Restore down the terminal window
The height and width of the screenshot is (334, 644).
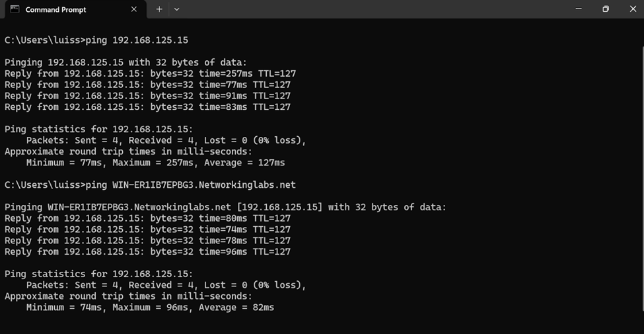(606, 9)
